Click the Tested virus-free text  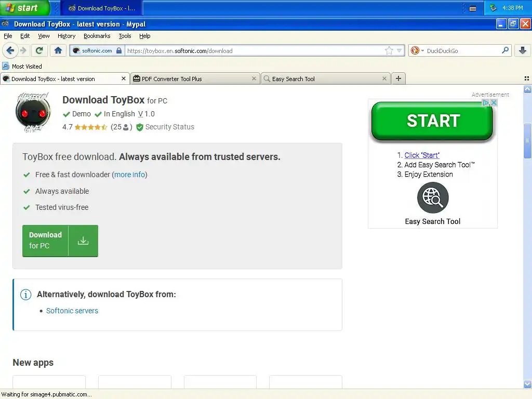(62, 207)
